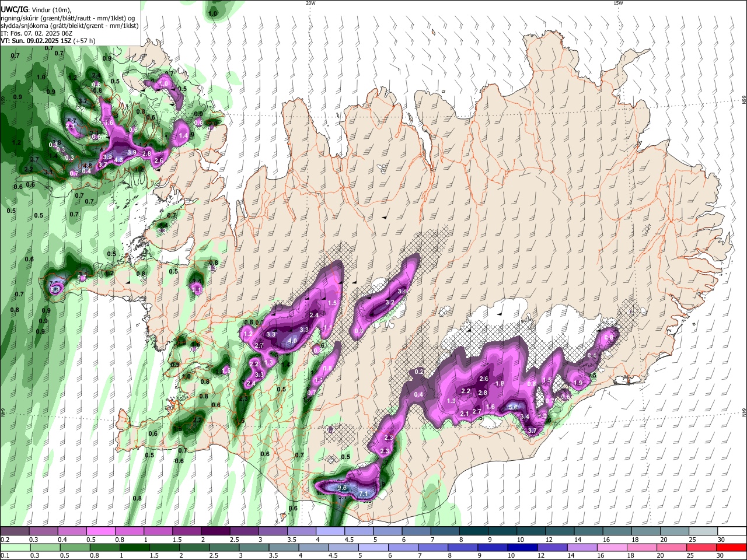
Task: Click the 4.3 snowfall value in the Westfjords
Action: [x=118, y=160]
